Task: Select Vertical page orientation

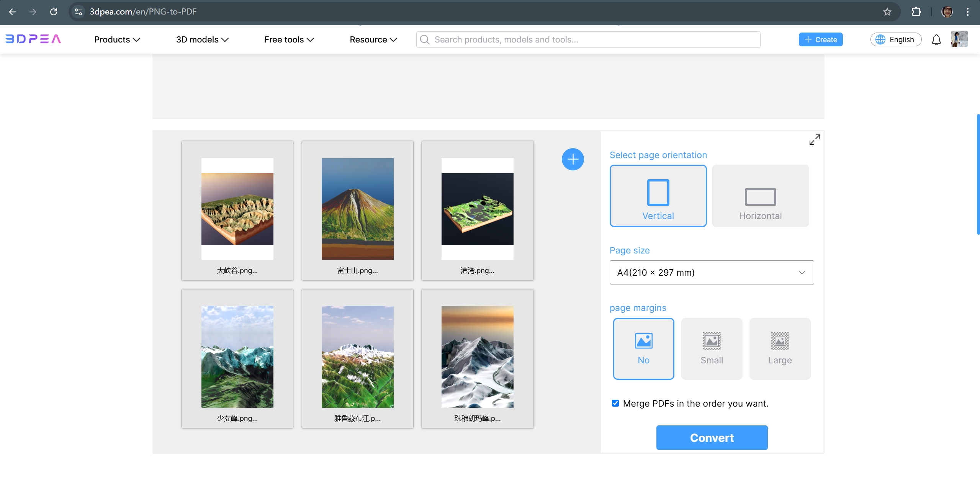Action: tap(658, 196)
